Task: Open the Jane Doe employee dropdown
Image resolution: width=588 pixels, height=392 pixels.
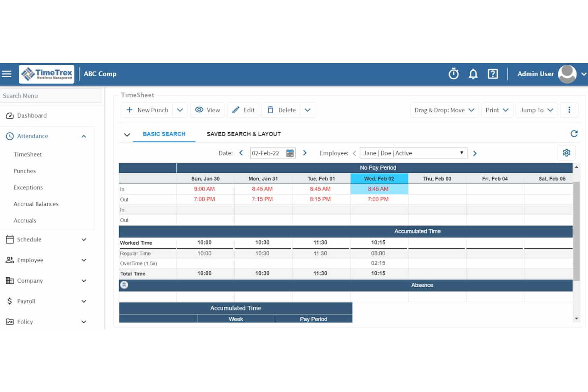Action: [413, 153]
